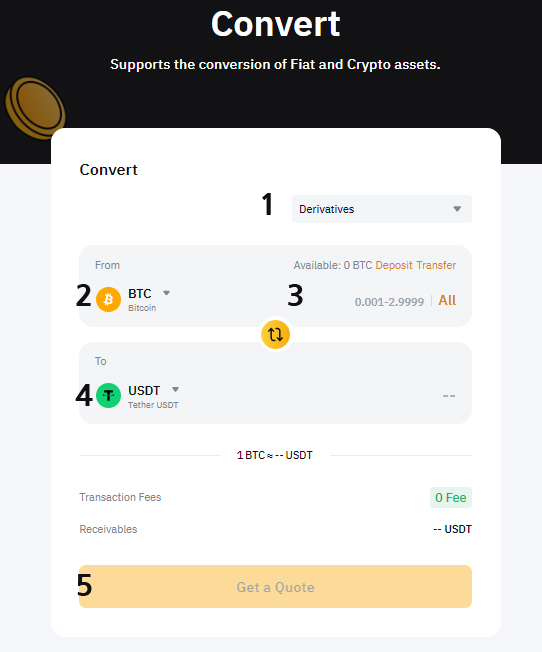Select the USDT Tether label

[153, 396]
